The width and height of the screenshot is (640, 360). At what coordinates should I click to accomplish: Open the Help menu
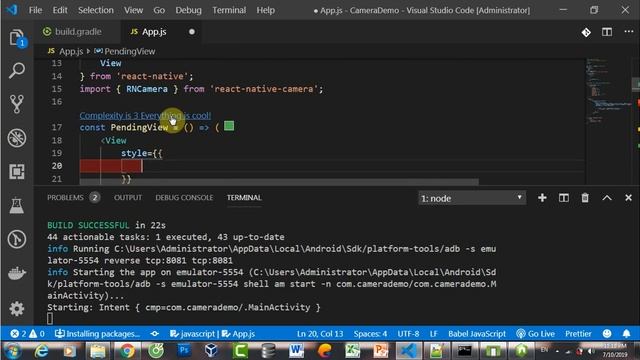point(265,10)
